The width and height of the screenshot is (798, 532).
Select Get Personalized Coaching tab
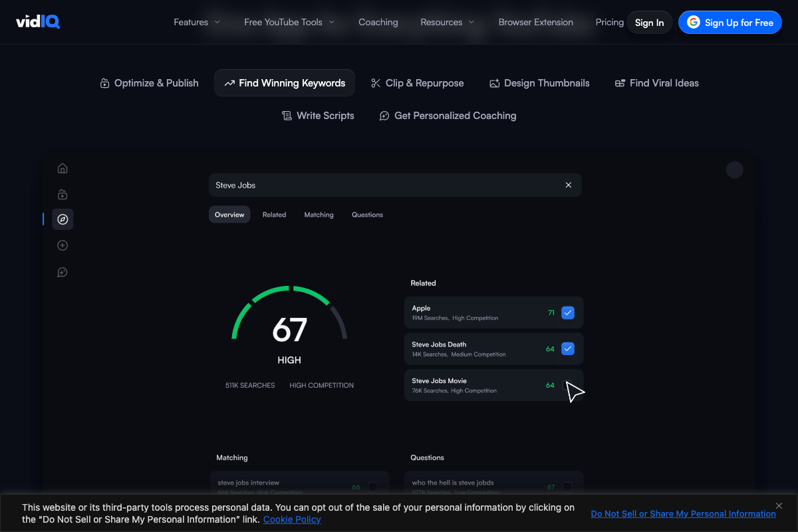tap(448, 116)
